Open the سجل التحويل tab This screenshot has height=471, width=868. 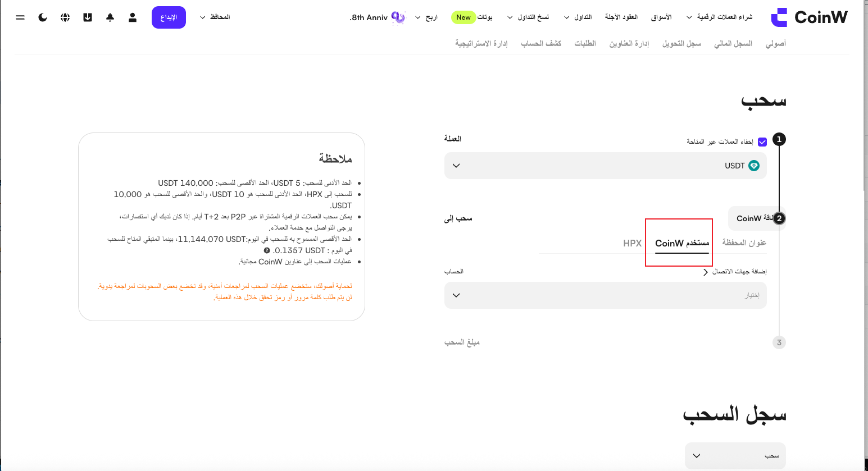[682, 43]
